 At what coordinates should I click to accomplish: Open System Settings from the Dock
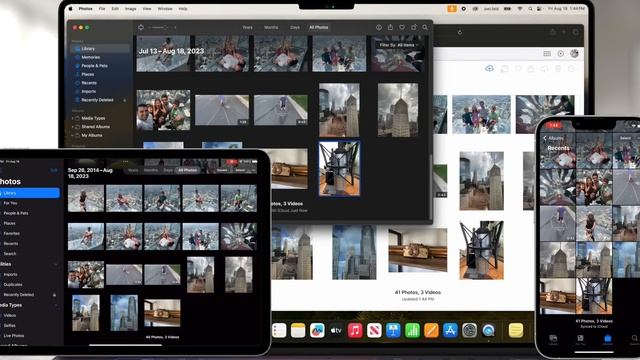(x=469, y=330)
